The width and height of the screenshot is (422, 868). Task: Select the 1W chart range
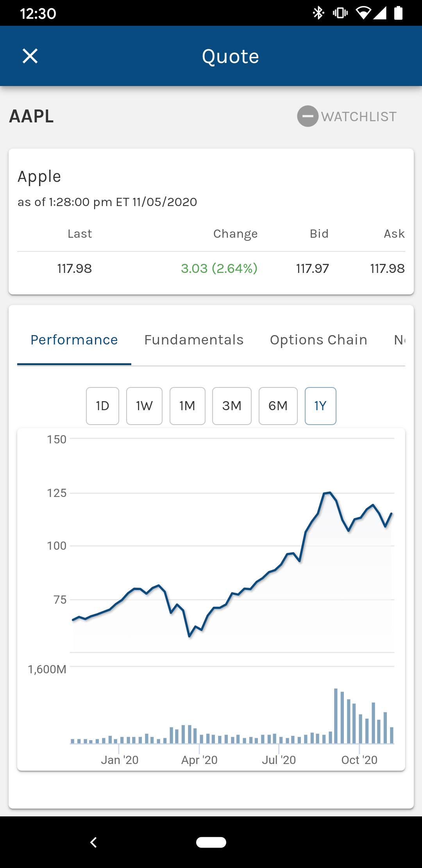(x=144, y=406)
